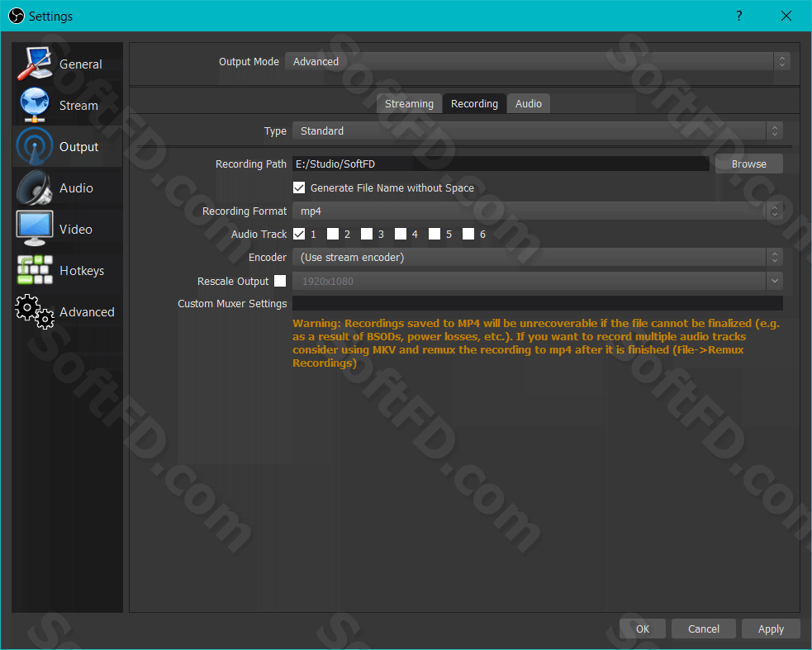Viewport: 812px width, 650px height.
Task: Open the Recording Format dropdown
Action: point(538,211)
